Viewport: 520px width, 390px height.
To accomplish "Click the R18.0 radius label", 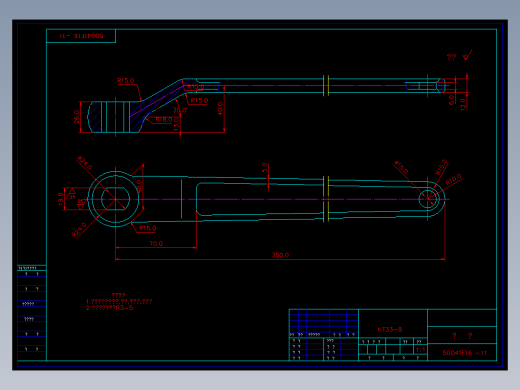I will (x=164, y=119).
